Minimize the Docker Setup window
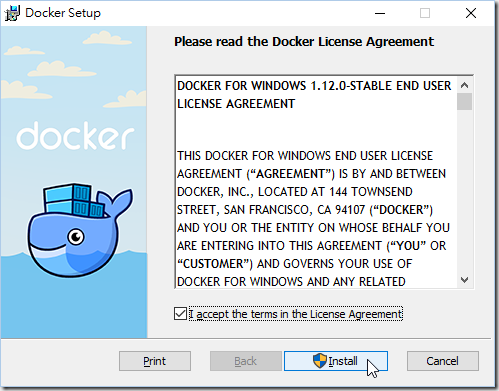 380,13
